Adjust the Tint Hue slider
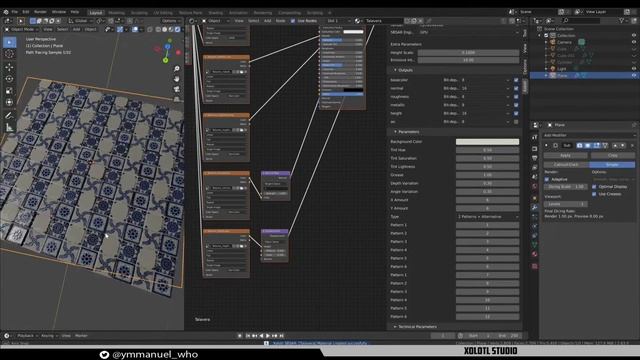 pos(487,150)
